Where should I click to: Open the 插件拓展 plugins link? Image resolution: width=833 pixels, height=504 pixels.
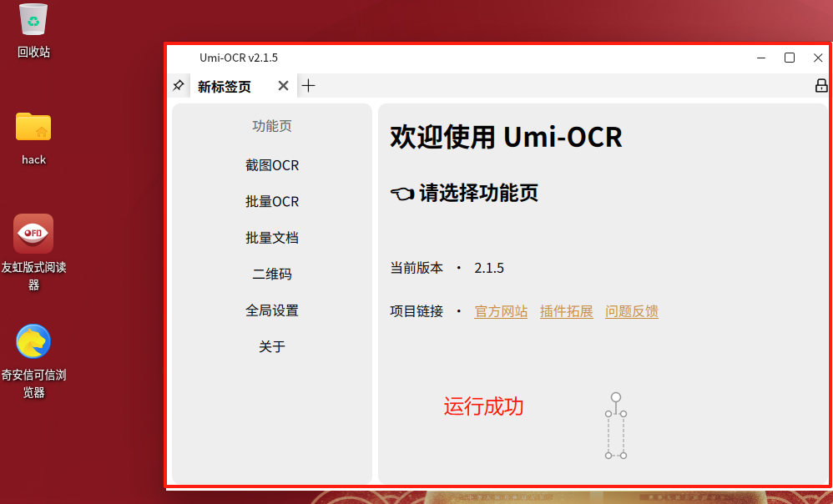point(566,311)
